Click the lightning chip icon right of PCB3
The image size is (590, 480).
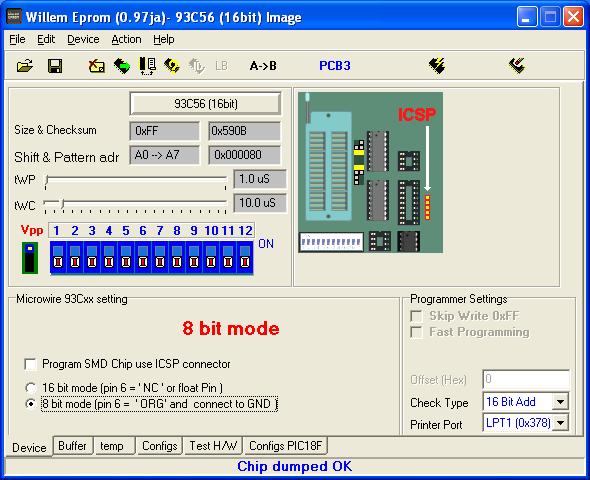(437, 66)
